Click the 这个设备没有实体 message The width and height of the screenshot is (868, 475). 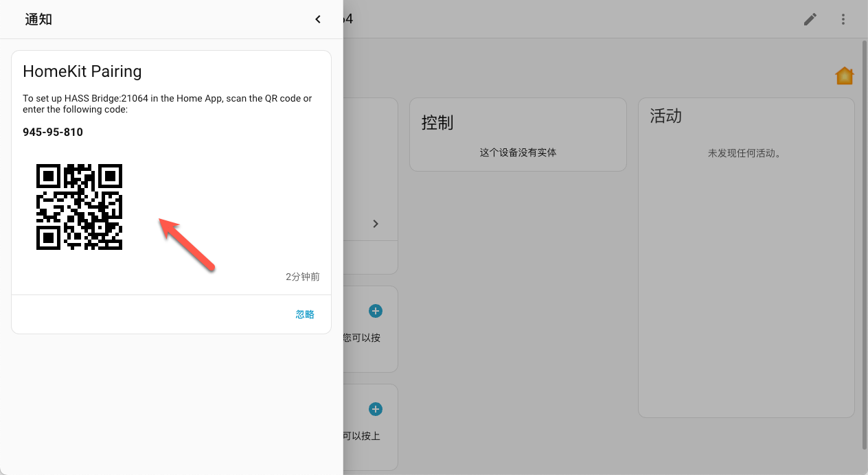pos(518,152)
